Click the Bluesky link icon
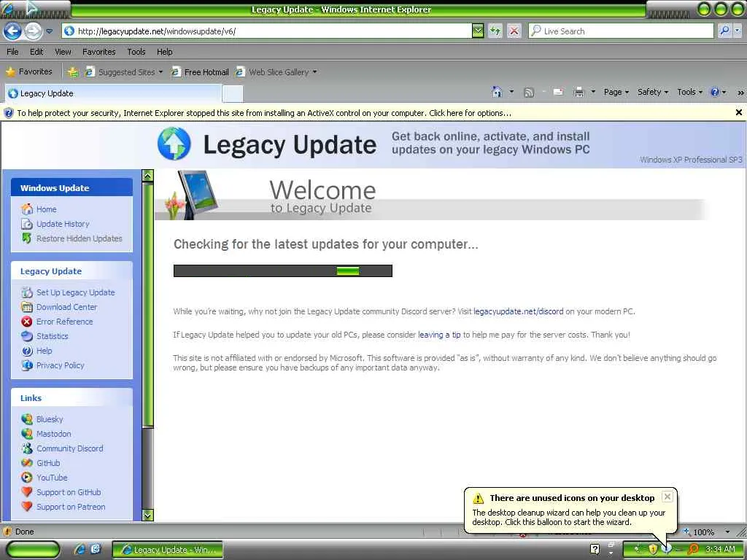The width and height of the screenshot is (747, 560). click(x=27, y=419)
